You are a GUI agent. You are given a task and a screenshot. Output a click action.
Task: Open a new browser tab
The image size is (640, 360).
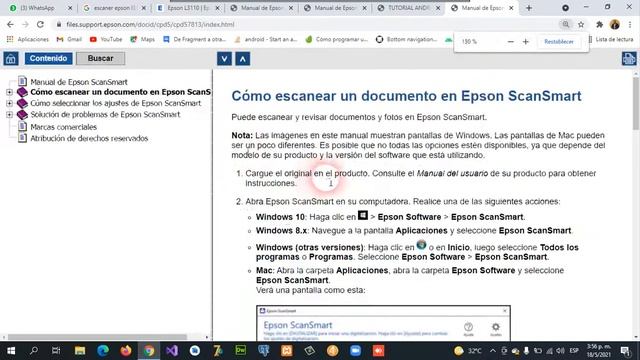(x=529, y=8)
